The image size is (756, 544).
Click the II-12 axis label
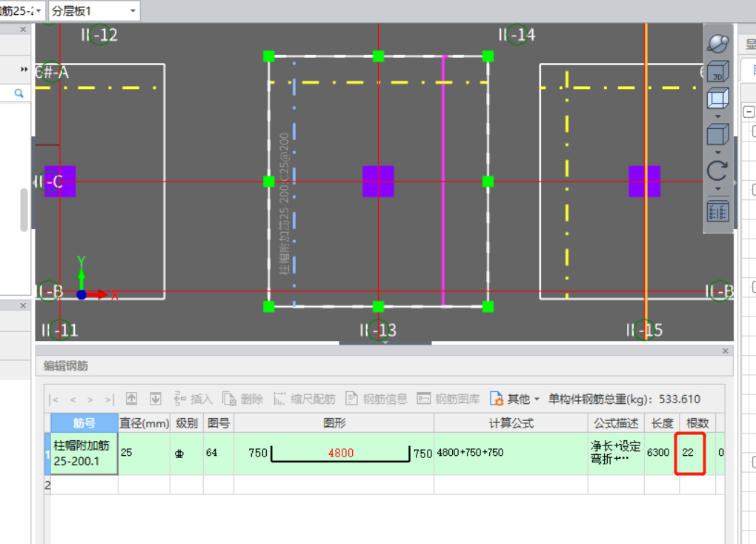coord(100,35)
